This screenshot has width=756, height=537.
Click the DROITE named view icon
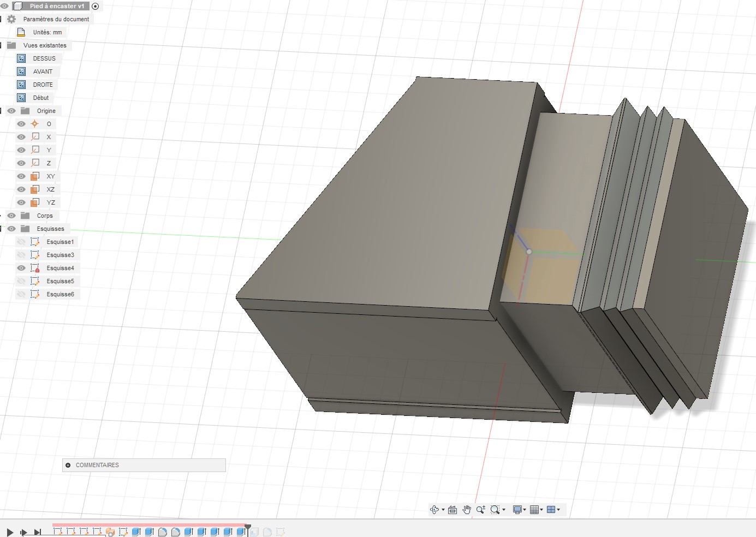coord(21,85)
